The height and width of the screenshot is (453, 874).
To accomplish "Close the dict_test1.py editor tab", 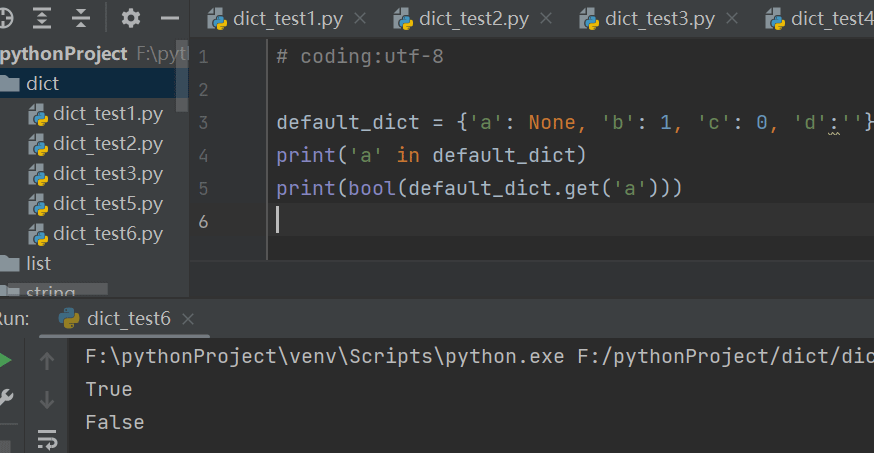I will click(x=360, y=19).
